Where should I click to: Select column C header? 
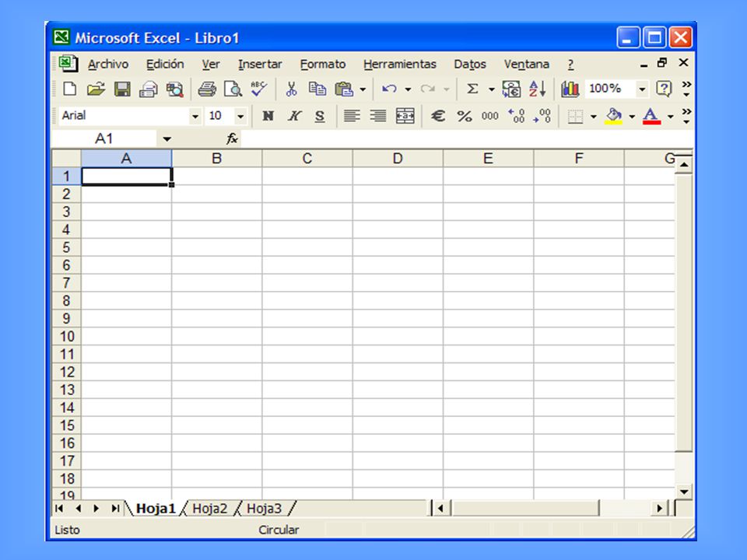pos(307,158)
